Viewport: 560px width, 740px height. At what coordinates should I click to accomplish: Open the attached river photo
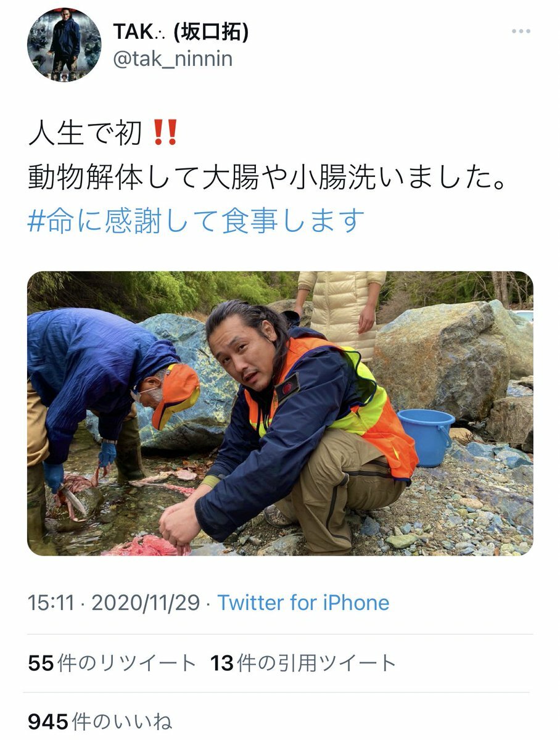coord(280,414)
